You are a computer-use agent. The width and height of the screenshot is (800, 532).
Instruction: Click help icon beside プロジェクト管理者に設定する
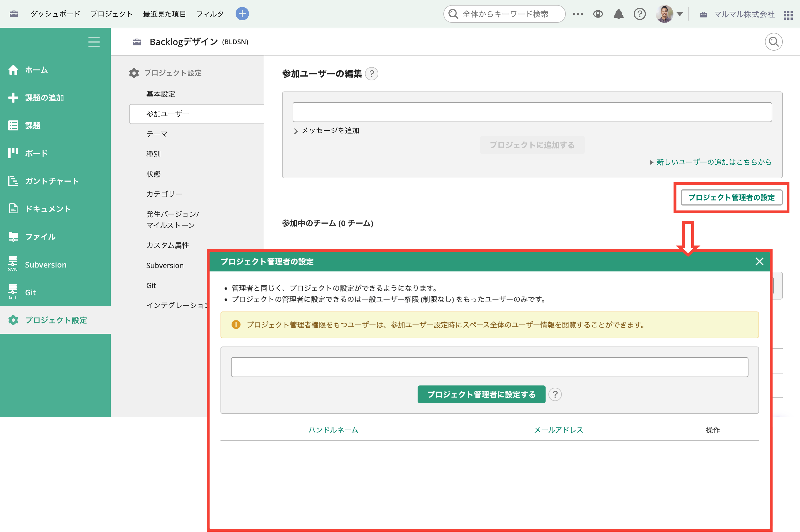point(555,394)
